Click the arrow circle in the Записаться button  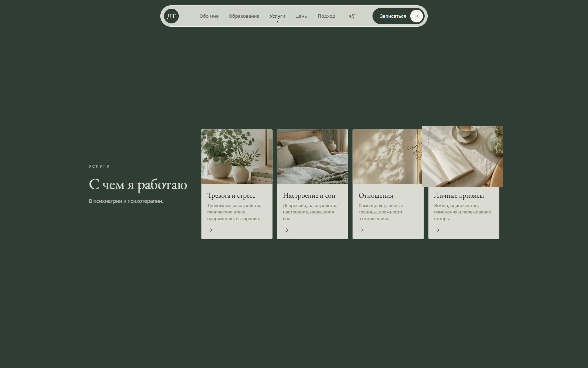[x=416, y=16]
